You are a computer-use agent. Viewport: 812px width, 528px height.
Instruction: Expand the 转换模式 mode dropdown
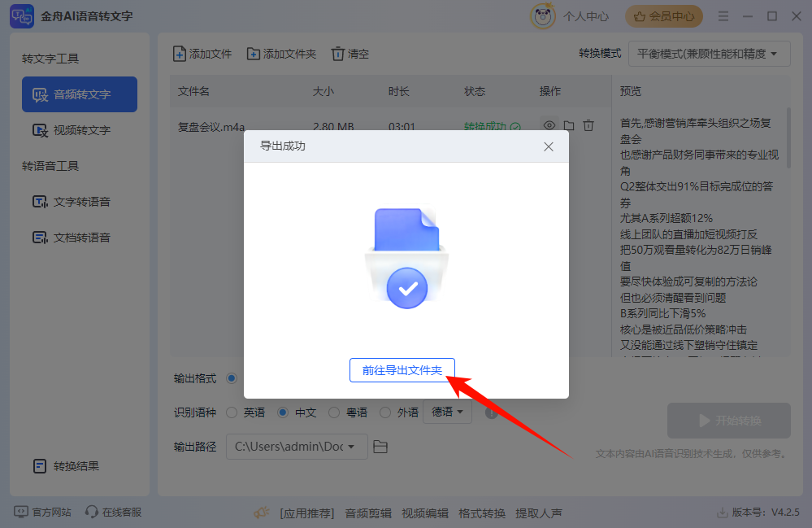[x=707, y=54]
